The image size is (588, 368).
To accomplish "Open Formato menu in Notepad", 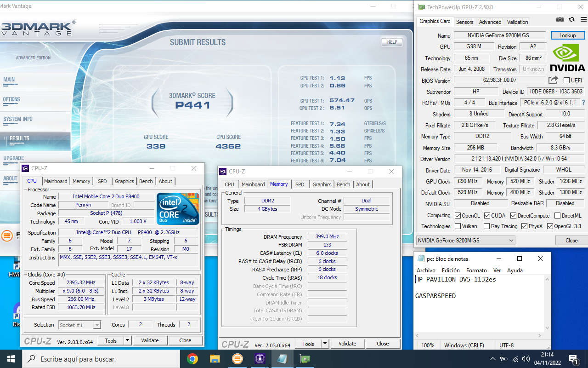I will (x=476, y=270).
